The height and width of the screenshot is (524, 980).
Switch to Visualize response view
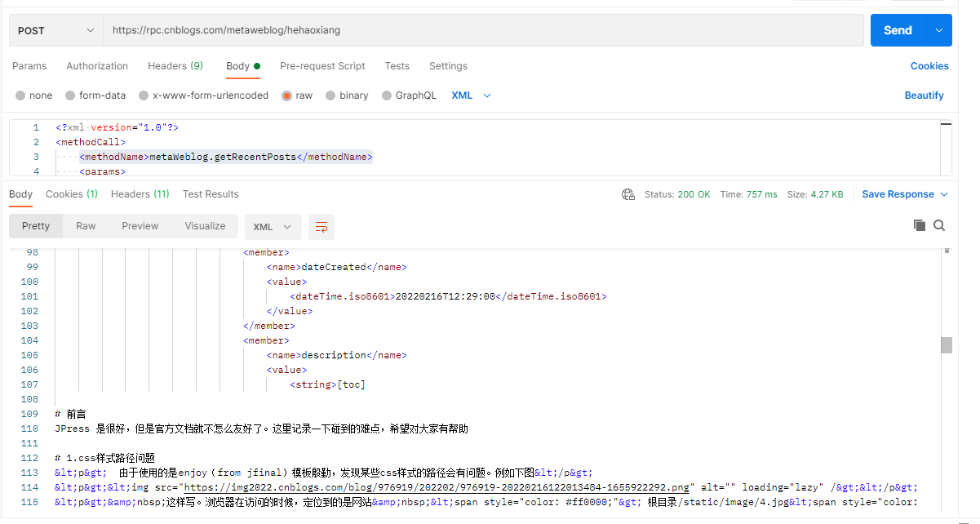tap(205, 226)
